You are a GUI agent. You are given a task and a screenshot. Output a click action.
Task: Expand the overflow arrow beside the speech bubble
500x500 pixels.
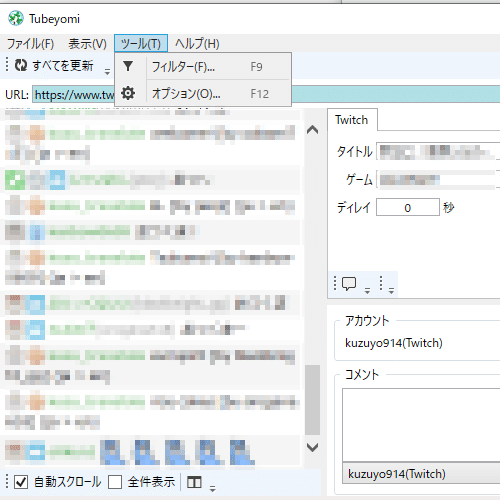click(367, 291)
